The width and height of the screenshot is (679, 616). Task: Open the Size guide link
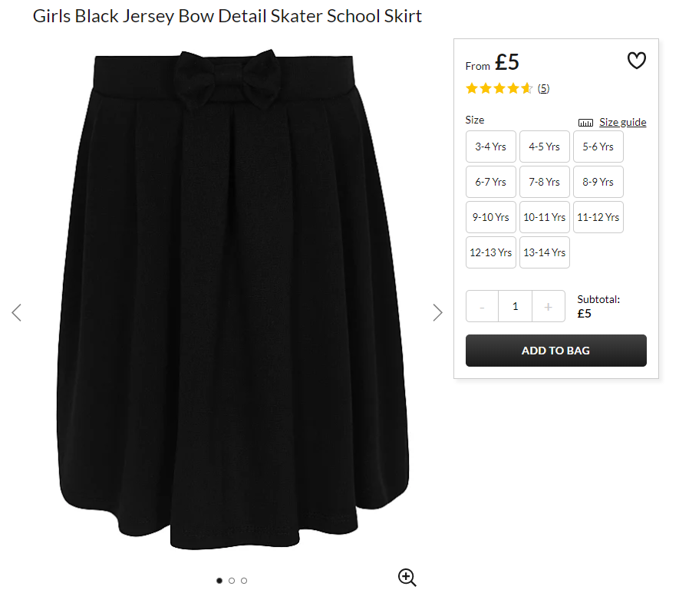tap(623, 123)
